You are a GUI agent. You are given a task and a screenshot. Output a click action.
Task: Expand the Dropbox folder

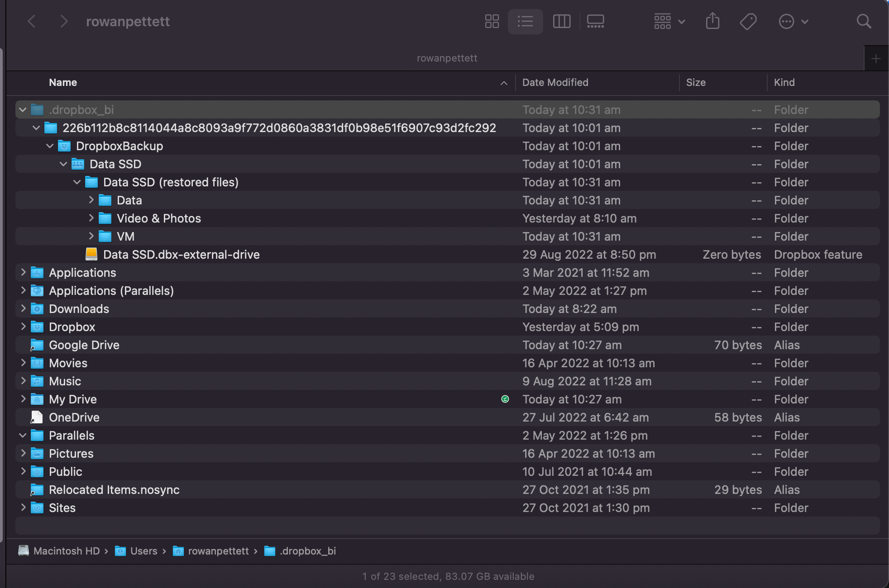point(23,326)
